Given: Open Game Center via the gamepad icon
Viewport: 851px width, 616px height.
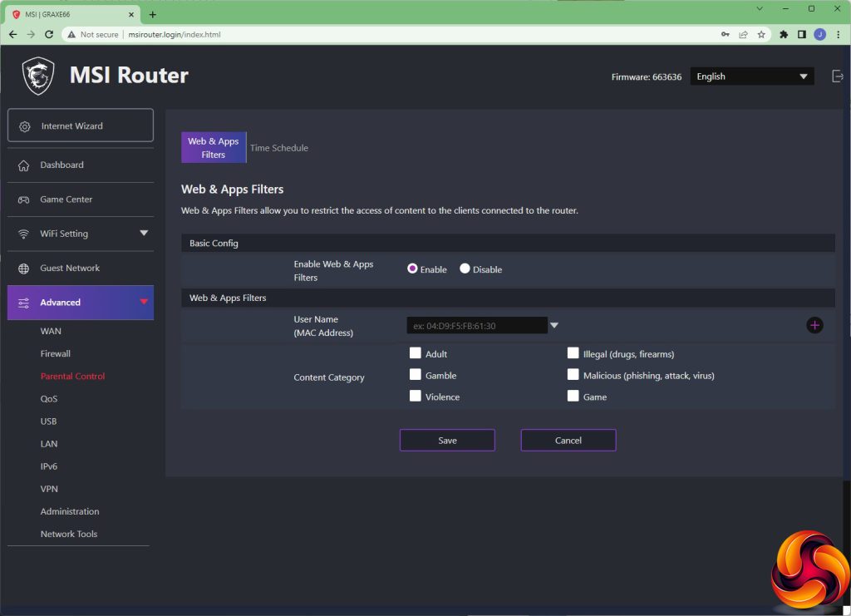Looking at the screenshot, I should (x=23, y=200).
